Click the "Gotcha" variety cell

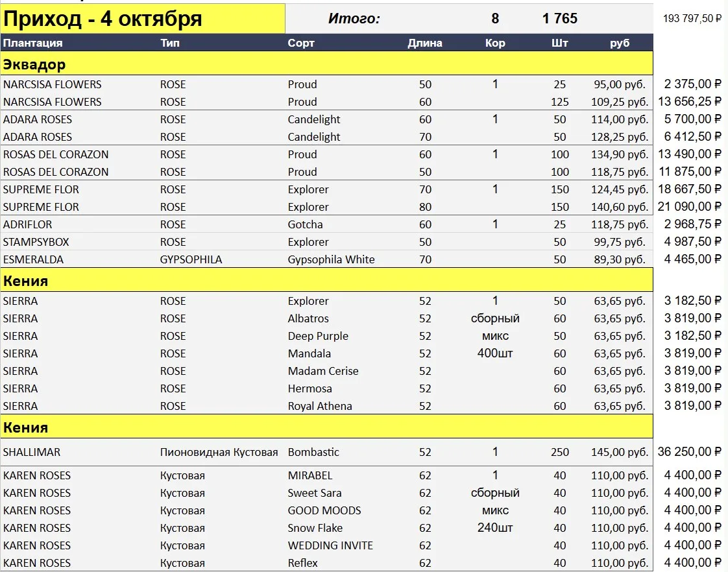click(305, 224)
